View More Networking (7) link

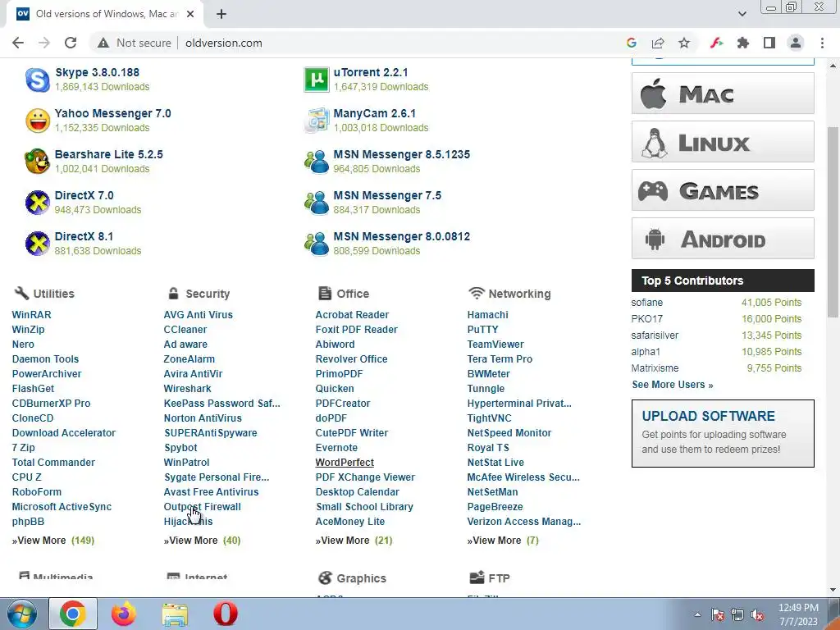click(503, 541)
